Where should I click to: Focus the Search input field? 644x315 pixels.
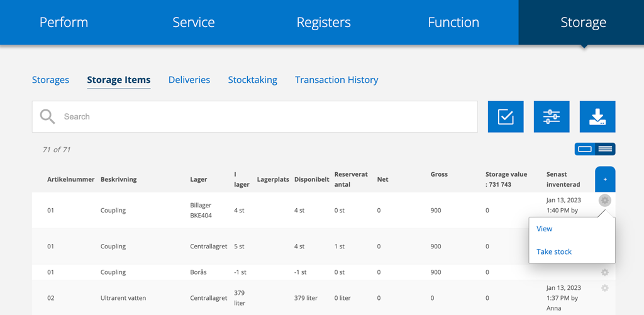tap(255, 117)
